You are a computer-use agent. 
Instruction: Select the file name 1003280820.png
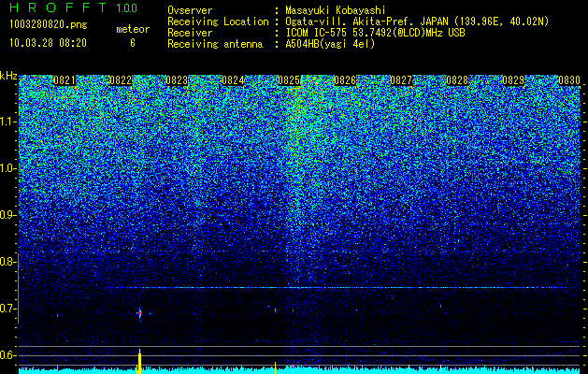click(x=49, y=24)
